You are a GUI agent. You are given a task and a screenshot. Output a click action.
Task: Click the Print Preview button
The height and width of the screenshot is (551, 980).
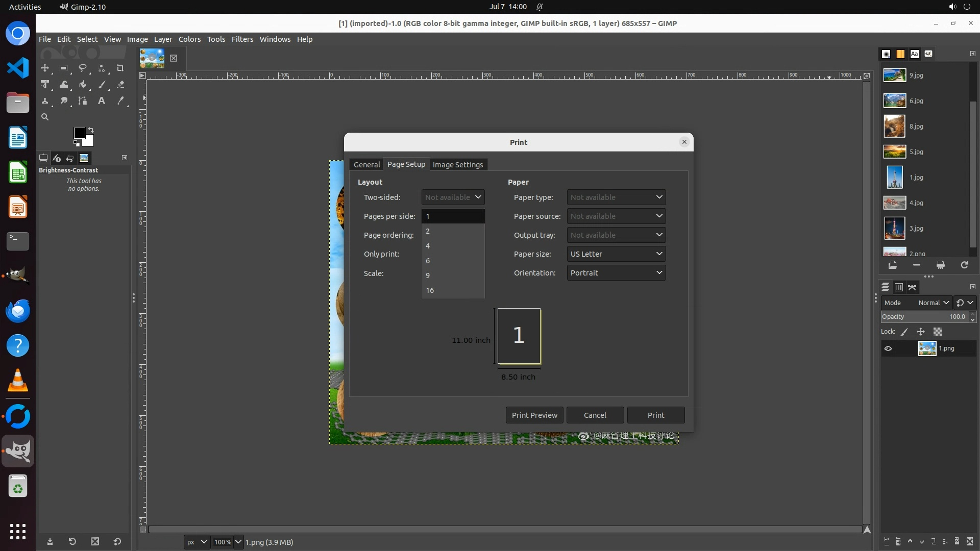[x=534, y=415]
